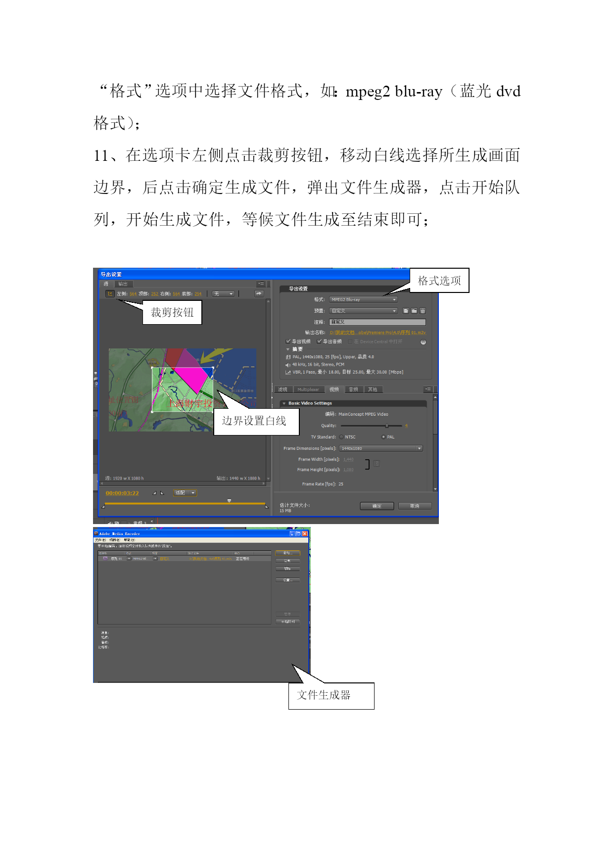
Task: Open source panel flyout menu icon
Action: coord(261,284)
